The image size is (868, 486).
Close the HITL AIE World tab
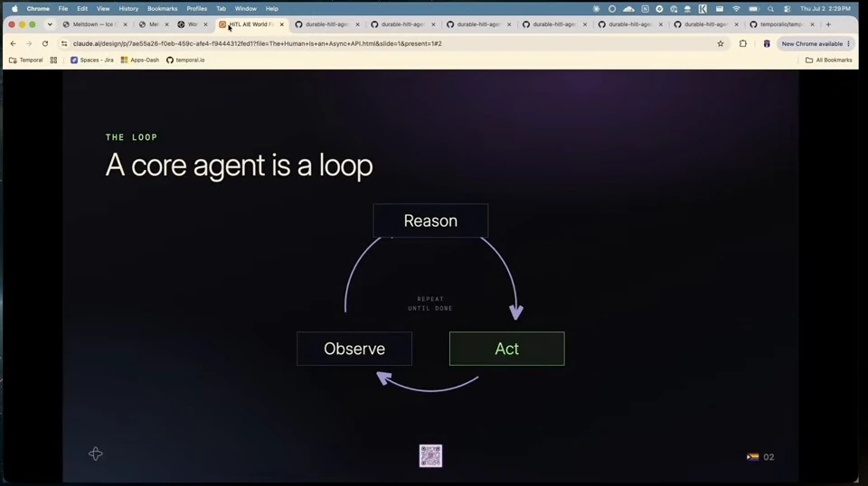pyautogui.click(x=282, y=24)
